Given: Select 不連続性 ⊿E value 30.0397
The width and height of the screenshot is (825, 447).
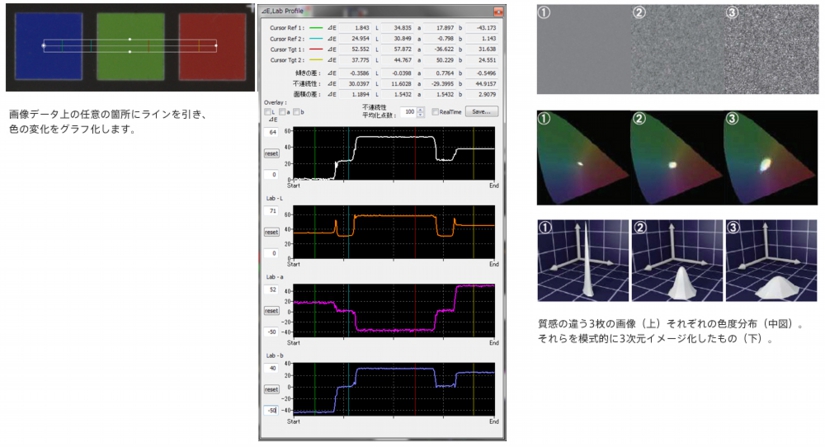Looking at the screenshot, I should pos(354,84).
